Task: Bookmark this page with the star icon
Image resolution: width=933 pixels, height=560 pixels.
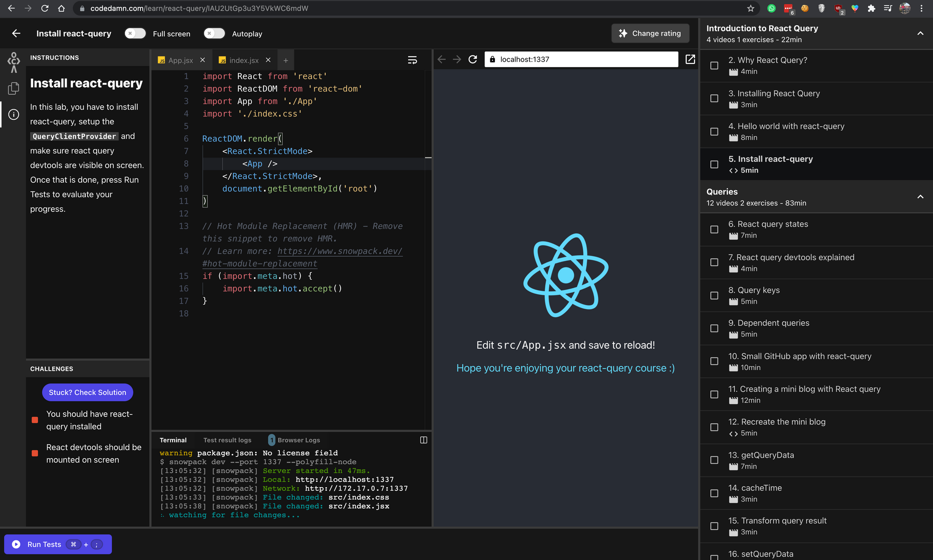Action: (x=751, y=8)
